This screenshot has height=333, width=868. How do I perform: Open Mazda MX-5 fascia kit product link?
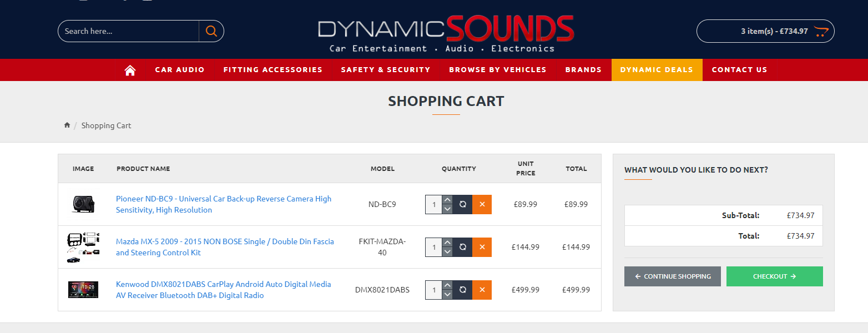(x=225, y=247)
